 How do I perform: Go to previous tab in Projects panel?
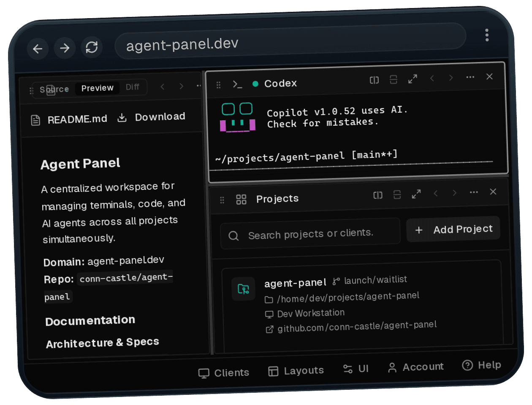pyautogui.click(x=436, y=193)
